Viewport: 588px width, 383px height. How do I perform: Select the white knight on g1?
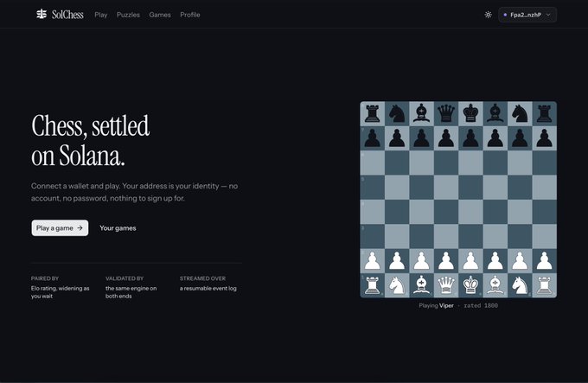tap(520, 285)
